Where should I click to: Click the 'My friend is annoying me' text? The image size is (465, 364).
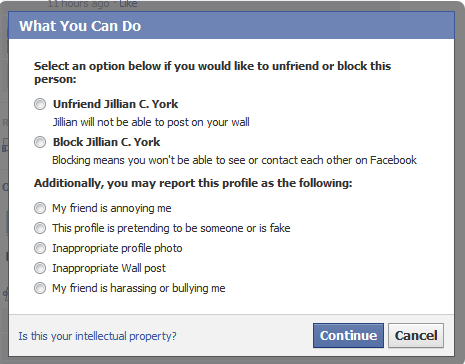click(112, 208)
